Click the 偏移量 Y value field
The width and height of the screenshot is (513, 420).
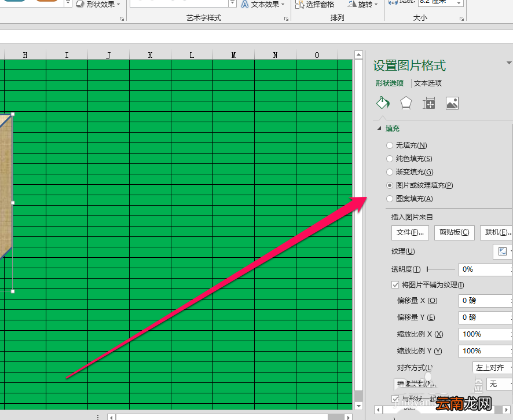pos(485,317)
